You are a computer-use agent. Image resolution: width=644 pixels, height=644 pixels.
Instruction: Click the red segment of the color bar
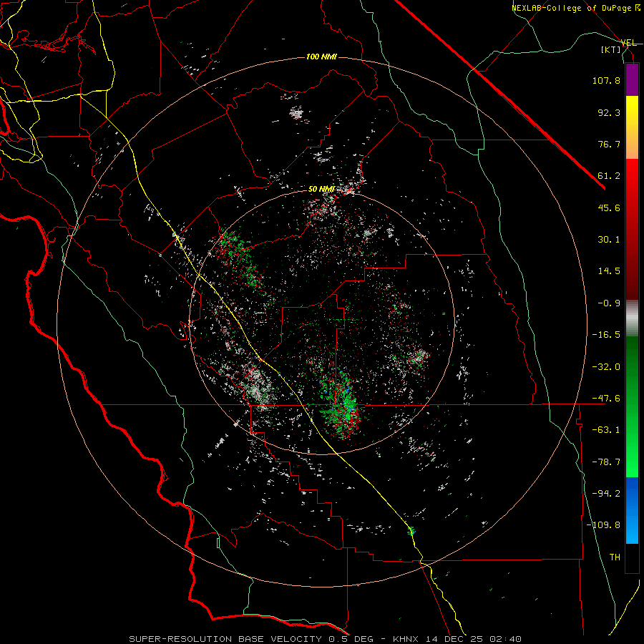(x=632, y=229)
